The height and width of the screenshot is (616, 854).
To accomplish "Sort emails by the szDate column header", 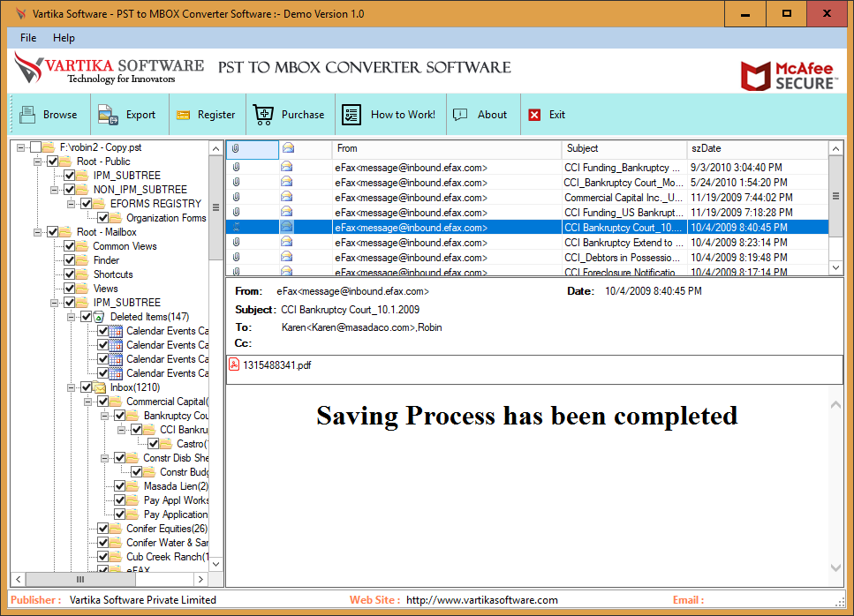I will tap(758, 148).
